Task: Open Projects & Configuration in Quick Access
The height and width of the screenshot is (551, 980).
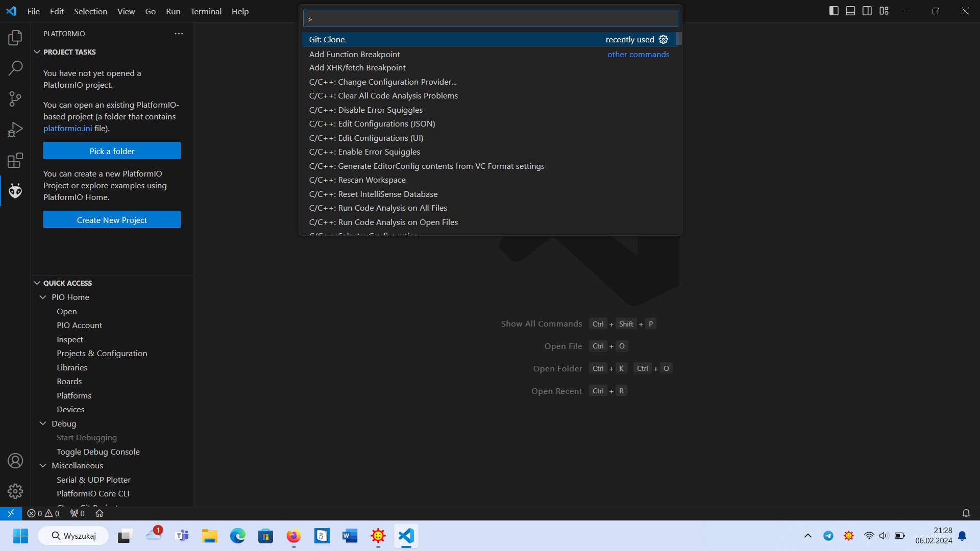Action: [x=102, y=354]
